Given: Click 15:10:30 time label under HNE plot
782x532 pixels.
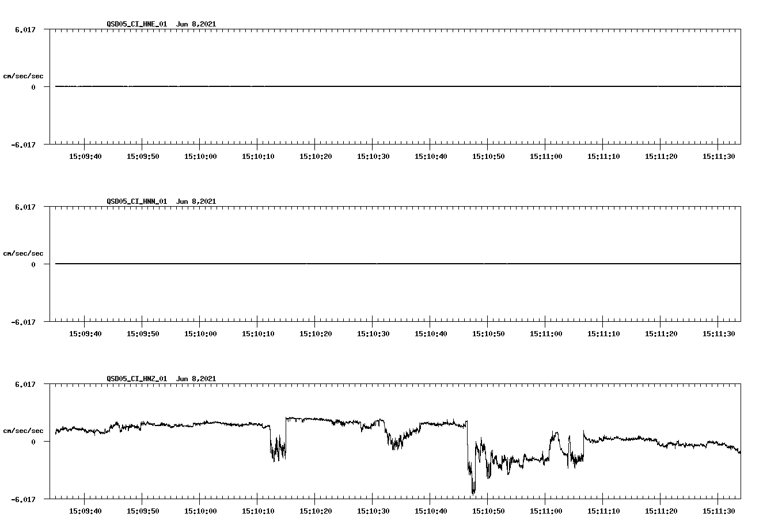Looking at the screenshot, I should pos(373,157).
